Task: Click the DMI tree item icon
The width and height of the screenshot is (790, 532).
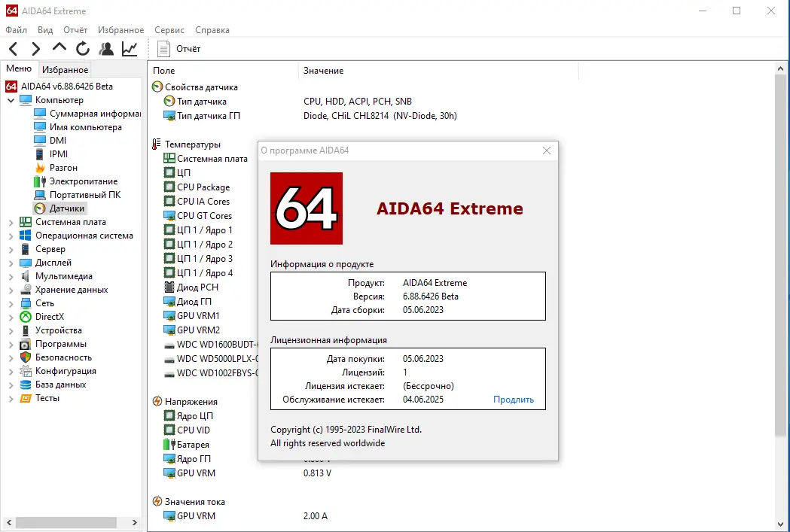Action: coord(40,141)
